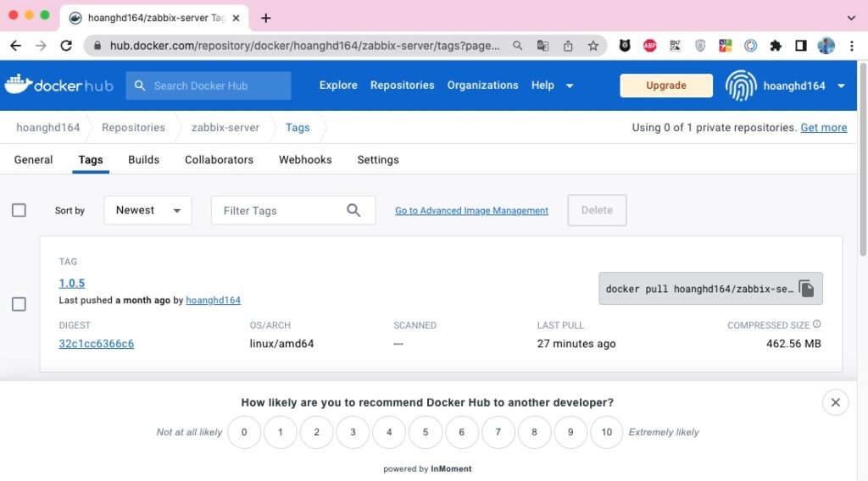Copy the docker pull command
This screenshot has height=481, width=868.
click(x=807, y=289)
